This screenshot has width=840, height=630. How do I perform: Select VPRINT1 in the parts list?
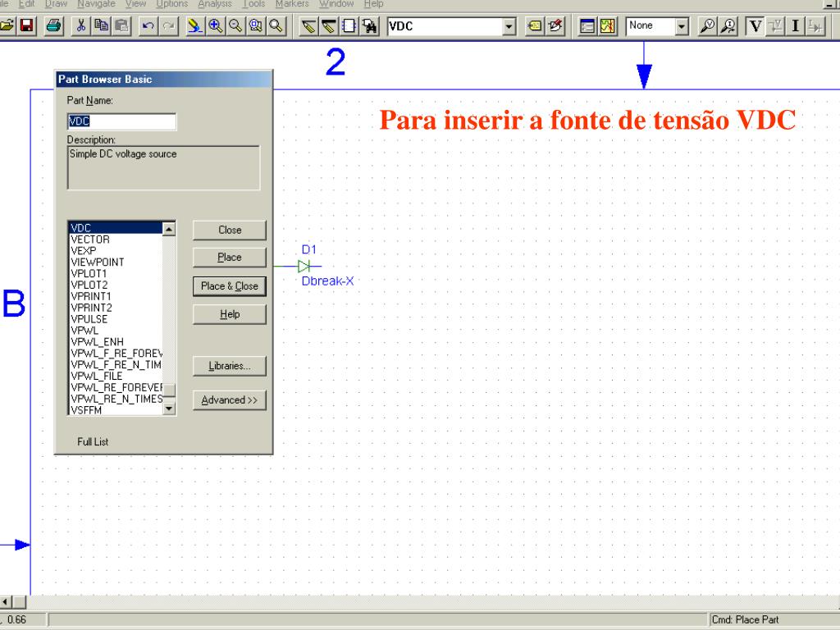[x=91, y=296]
